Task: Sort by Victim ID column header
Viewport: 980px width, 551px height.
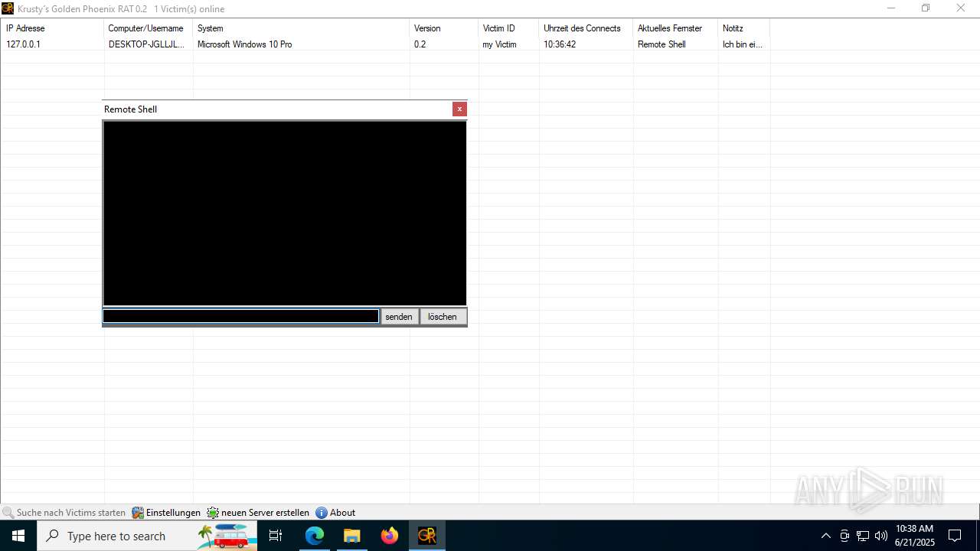Action: click(508, 28)
